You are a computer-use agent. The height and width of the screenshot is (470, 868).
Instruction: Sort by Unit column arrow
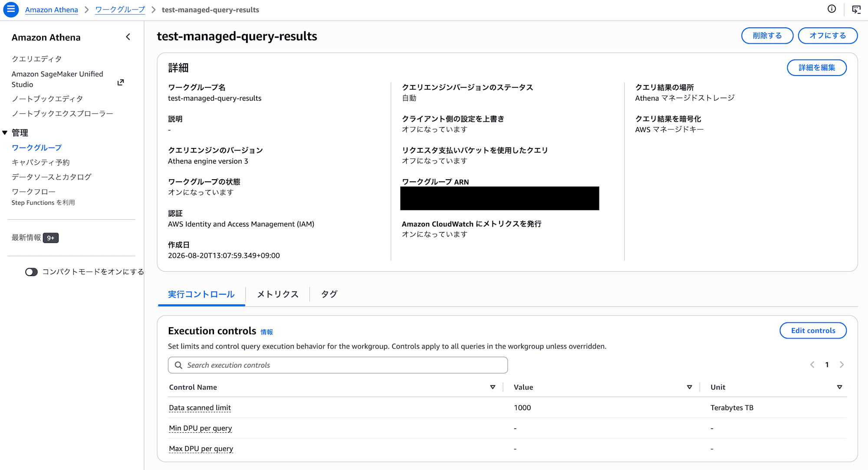coord(840,387)
